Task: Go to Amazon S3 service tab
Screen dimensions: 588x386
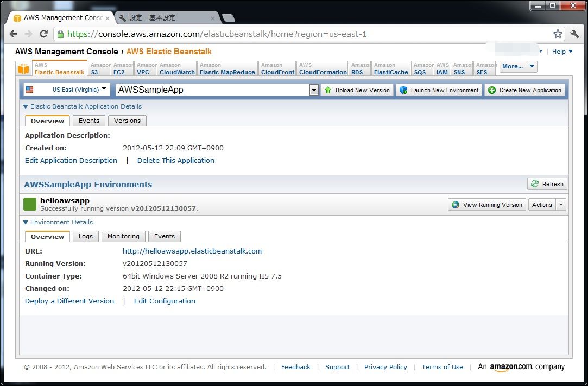Action: pyautogui.click(x=100, y=68)
